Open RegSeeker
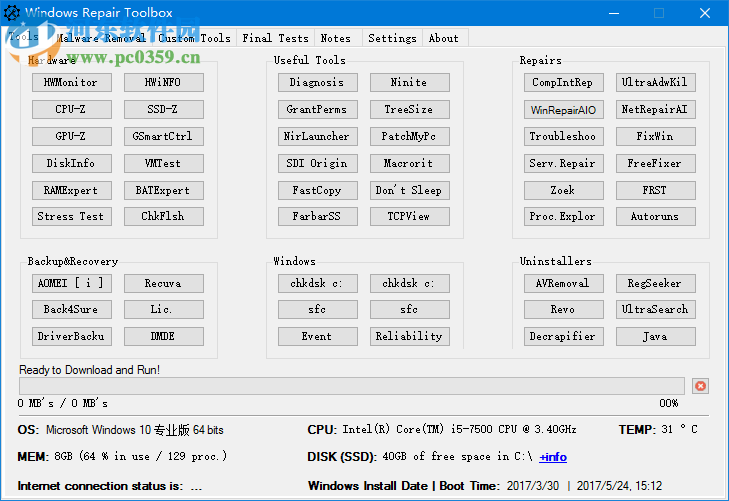Viewport: 729px width, 501px height. click(656, 283)
